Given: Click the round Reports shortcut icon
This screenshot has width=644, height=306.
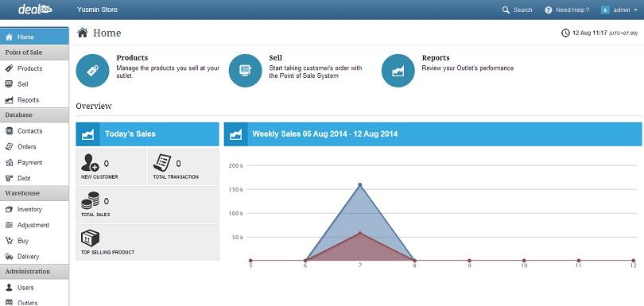Looking at the screenshot, I should point(398,71).
